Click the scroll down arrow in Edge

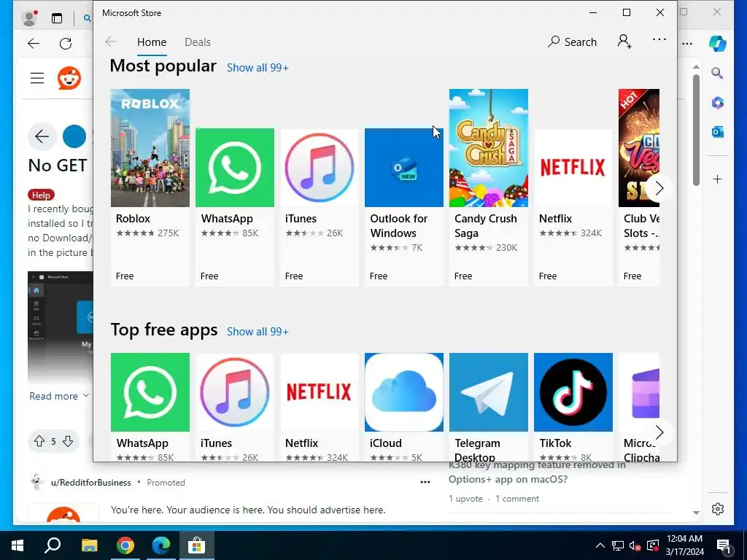click(696, 513)
